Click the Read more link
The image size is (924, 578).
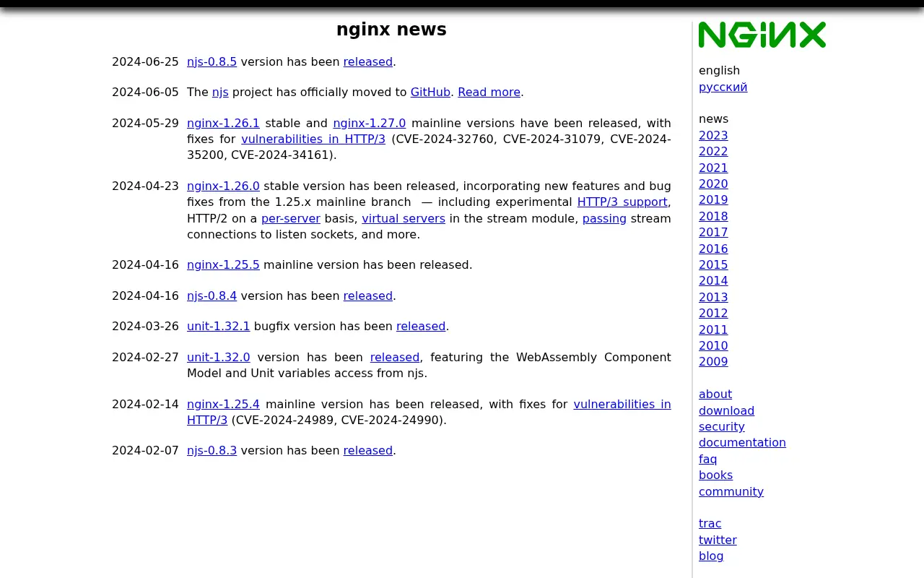(489, 92)
